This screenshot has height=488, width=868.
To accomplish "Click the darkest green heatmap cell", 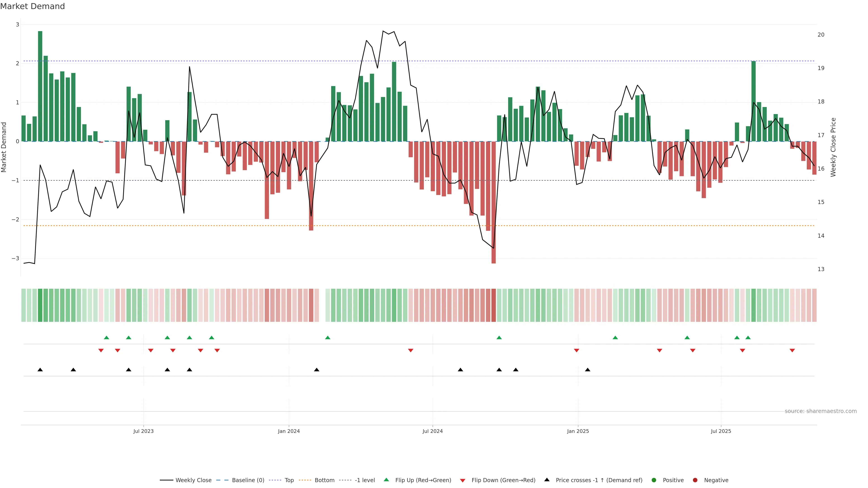I will pyautogui.click(x=40, y=305).
